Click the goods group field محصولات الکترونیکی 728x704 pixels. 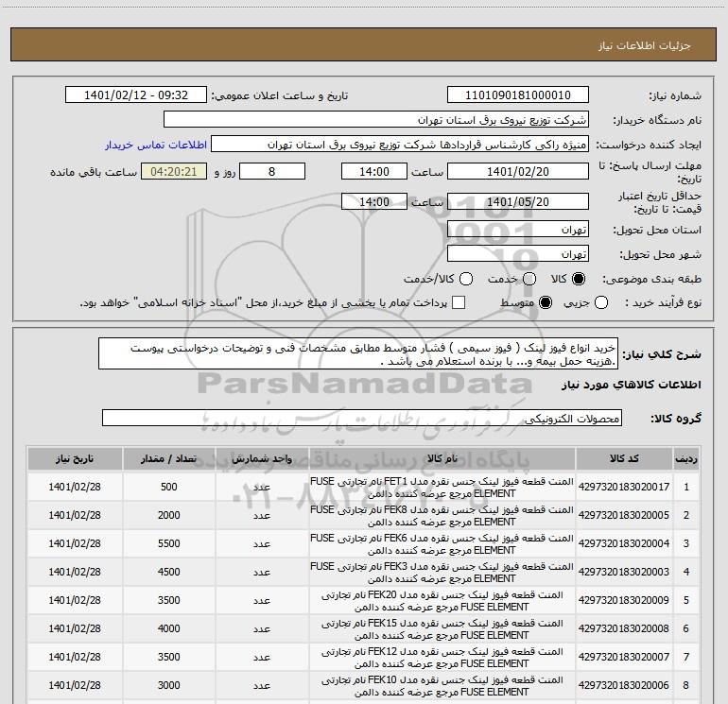click(x=362, y=418)
